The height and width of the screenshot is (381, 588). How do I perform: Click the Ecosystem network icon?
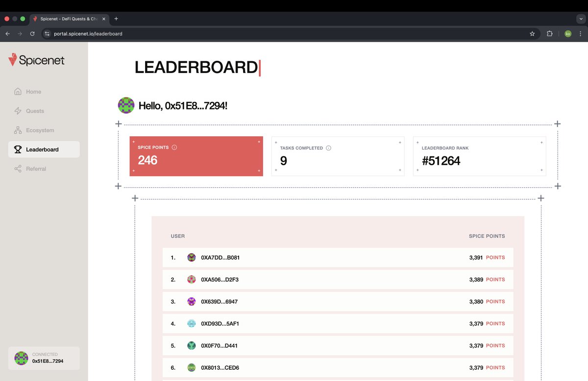tap(18, 130)
